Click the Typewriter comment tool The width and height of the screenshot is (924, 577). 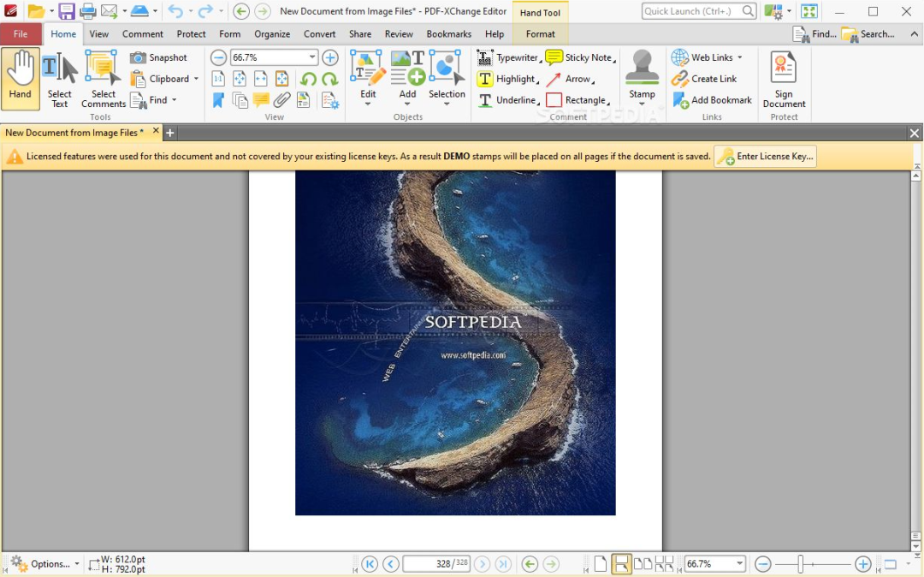click(x=508, y=57)
